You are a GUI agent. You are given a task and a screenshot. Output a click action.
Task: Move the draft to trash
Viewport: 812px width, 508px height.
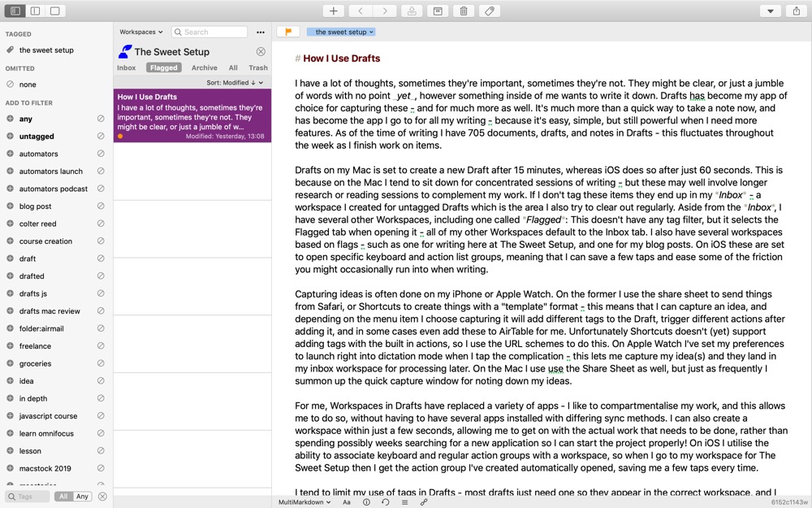tap(463, 11)
